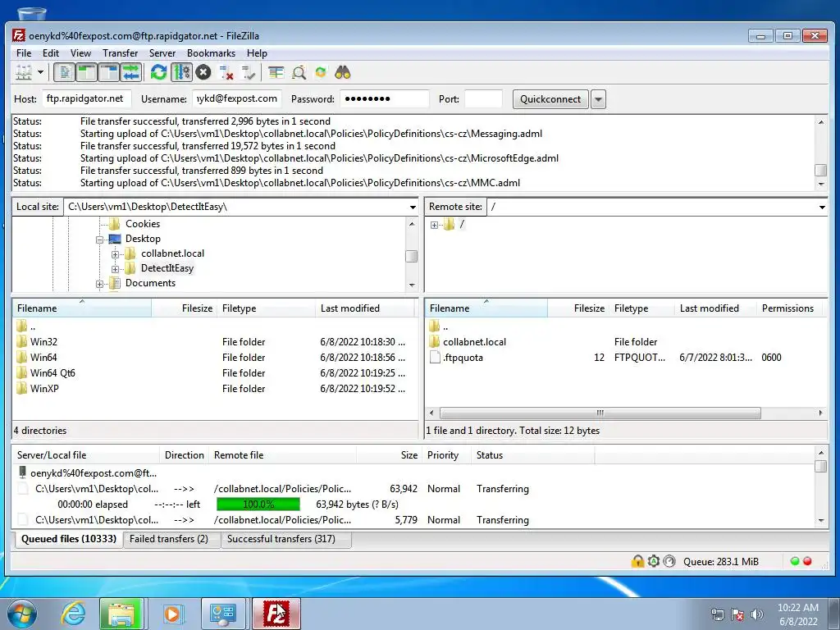
Task: Open recursive file search binoculars
Action: pos(343,72)
